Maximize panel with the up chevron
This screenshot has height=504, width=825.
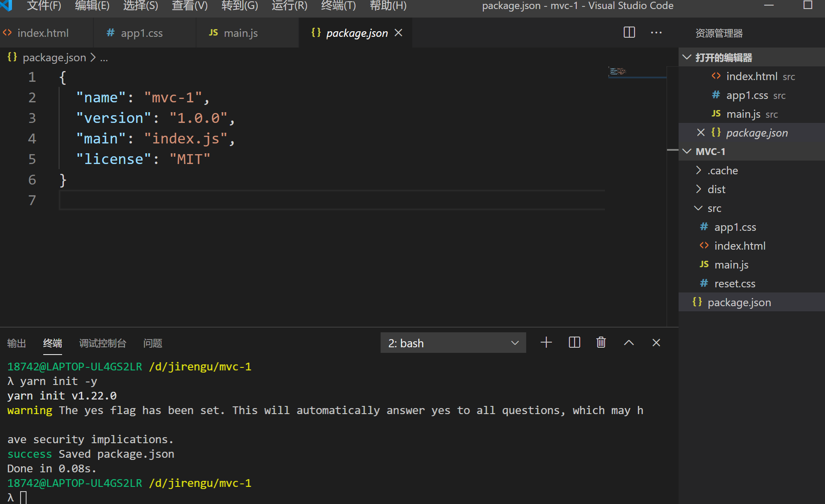coord(628,343)
